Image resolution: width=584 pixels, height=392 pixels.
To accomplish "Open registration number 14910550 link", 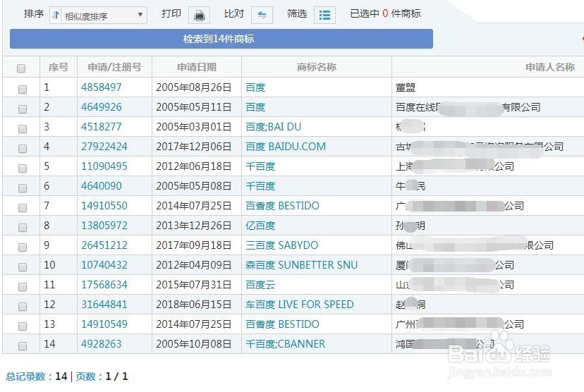I will pos(104,205).
